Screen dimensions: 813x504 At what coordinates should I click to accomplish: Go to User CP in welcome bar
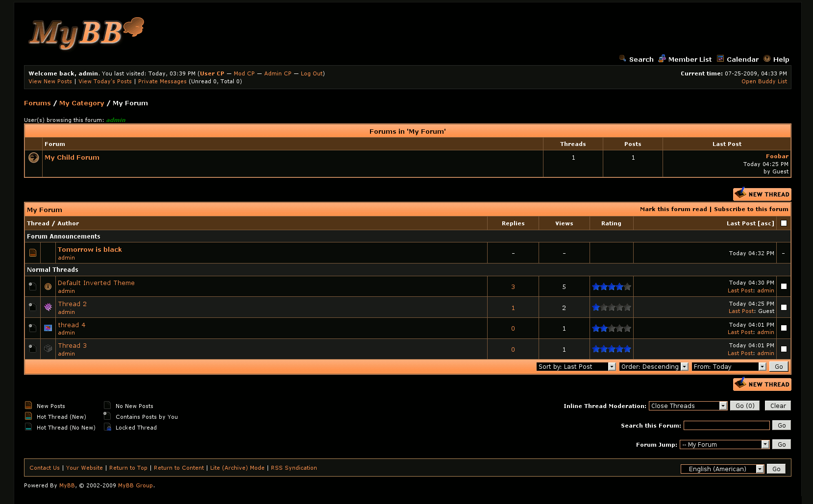click(212, 73)
